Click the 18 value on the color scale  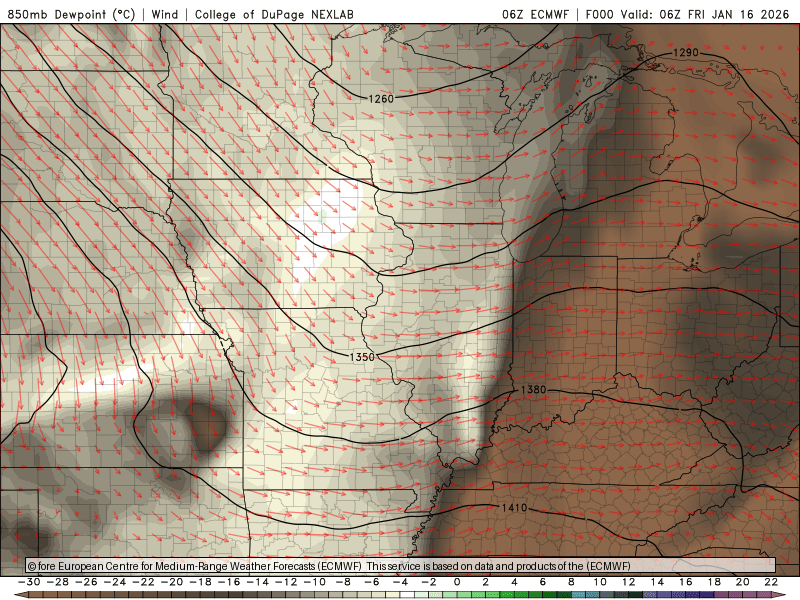point(714,582)
